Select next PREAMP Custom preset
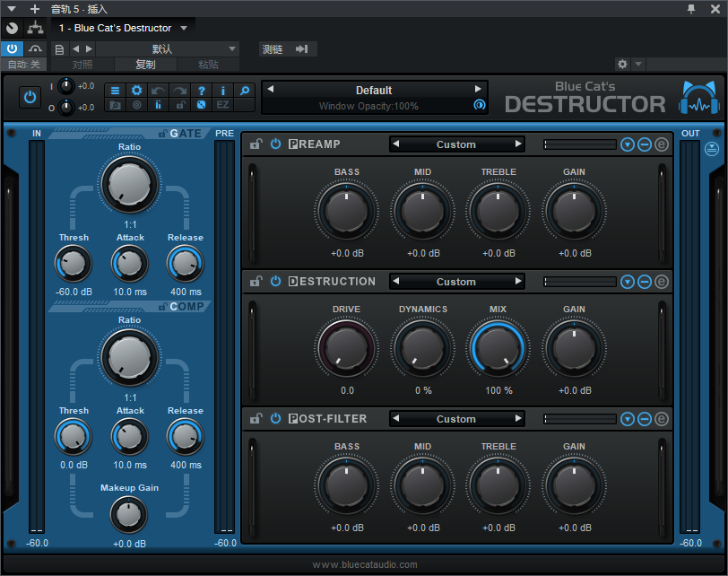The height and width of the screenshot is (576, 728). (518, 144)
